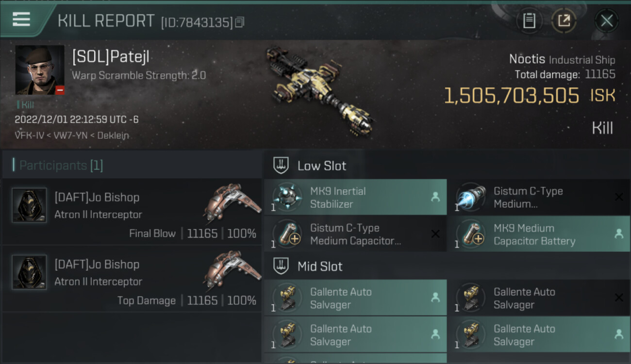
Task: Click the Mid Slot section header icon
Action: coord(281,266)
